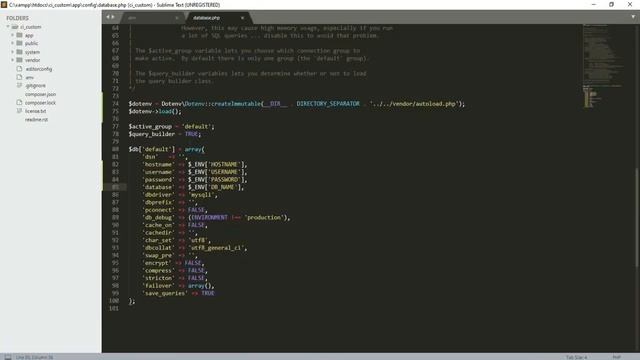Switch to the database.php tab

click(207, 18)
